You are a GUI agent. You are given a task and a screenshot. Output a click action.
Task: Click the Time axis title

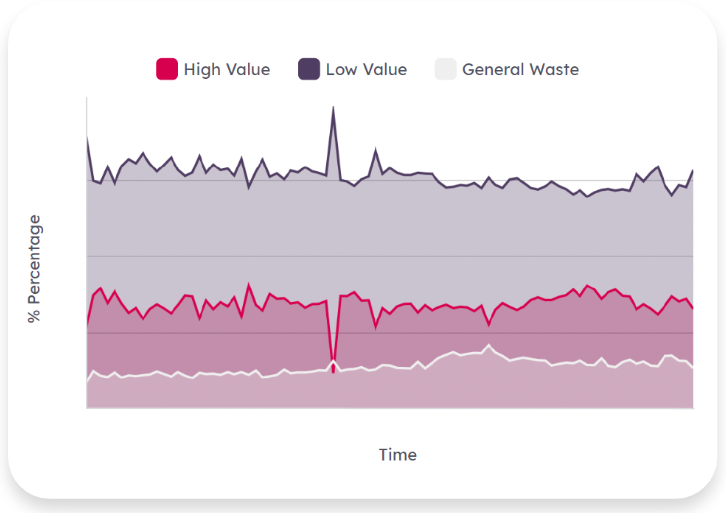[397, 455]
